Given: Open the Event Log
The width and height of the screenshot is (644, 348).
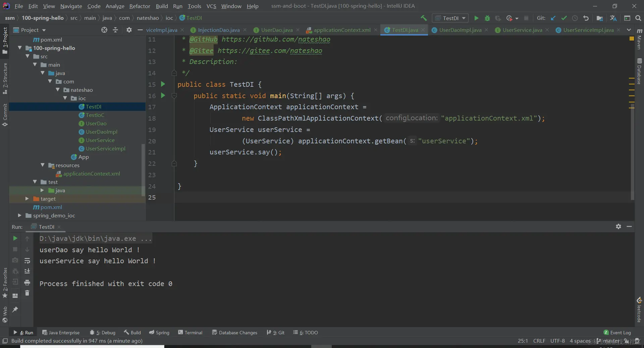Looking at the screenshot, I should click(x=617, y=332).
